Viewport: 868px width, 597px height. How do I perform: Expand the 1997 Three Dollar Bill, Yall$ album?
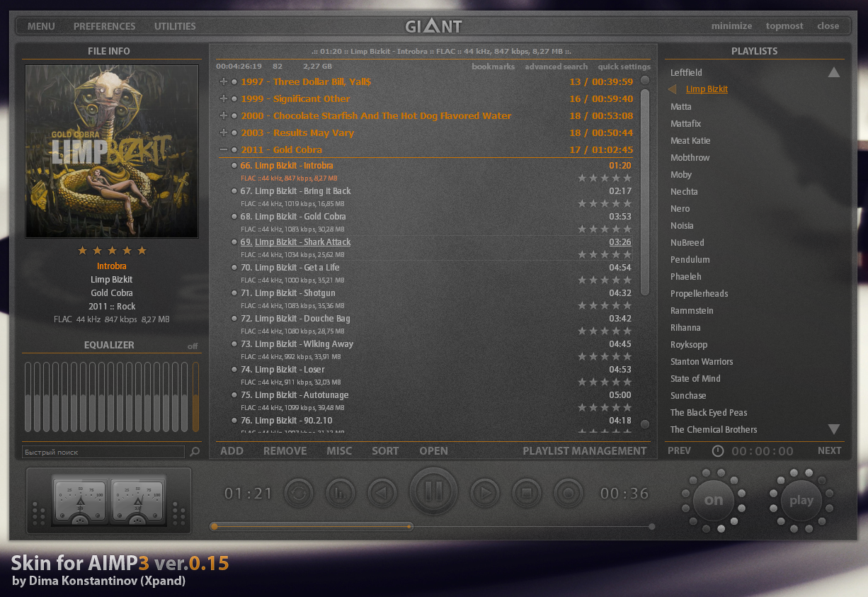[224, 81]
